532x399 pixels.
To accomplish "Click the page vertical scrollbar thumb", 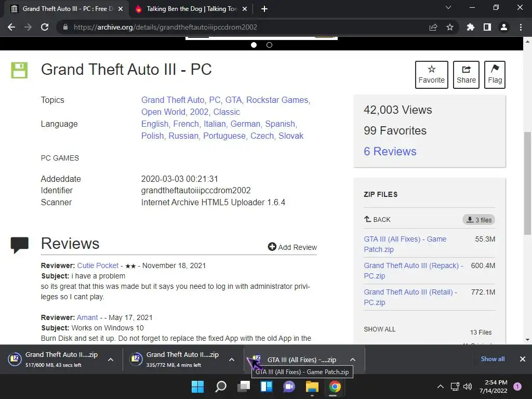I will (528, 183).
